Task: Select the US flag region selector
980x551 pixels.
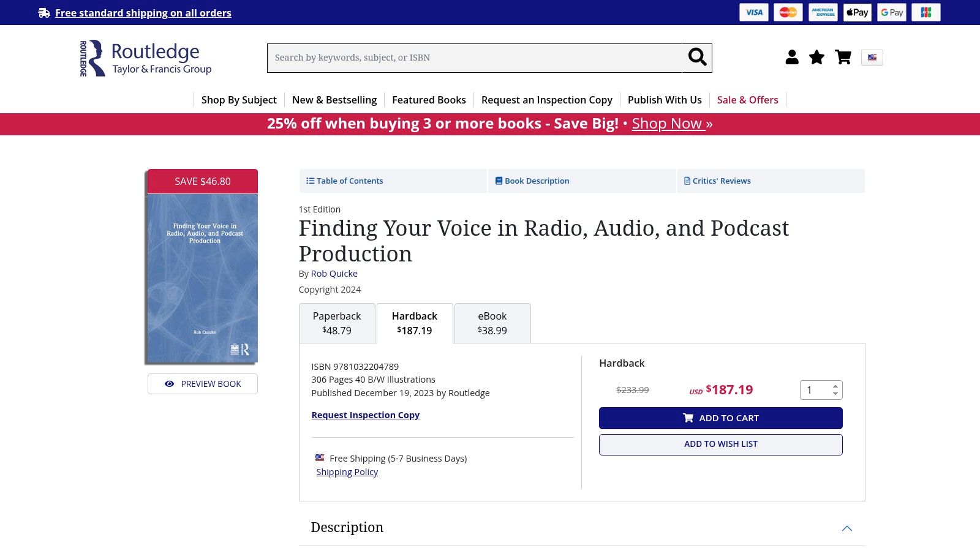Action: 872,58
